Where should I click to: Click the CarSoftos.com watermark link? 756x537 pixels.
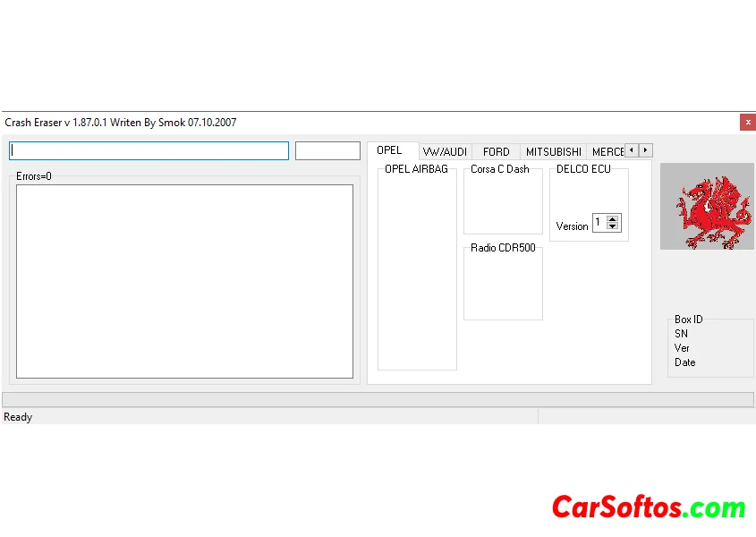click(x=649, y=507)
